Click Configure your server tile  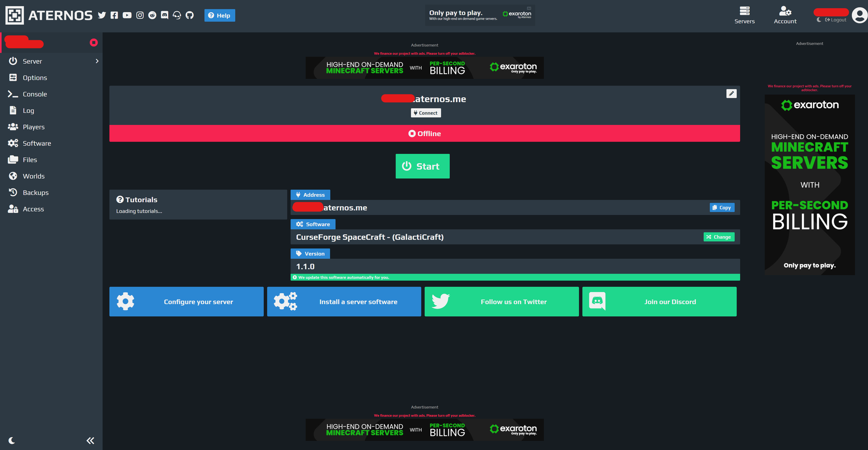click(x=186, y=302)
